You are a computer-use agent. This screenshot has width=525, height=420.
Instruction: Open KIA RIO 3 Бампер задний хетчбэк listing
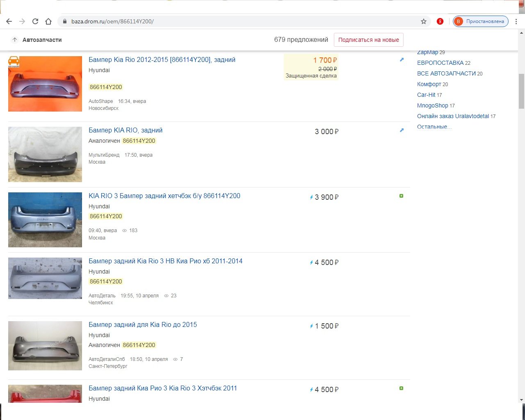click(164, 196)
